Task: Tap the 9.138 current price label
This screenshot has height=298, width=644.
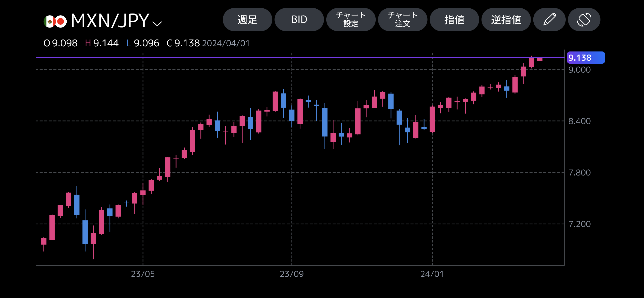Action: click(586, 58)
